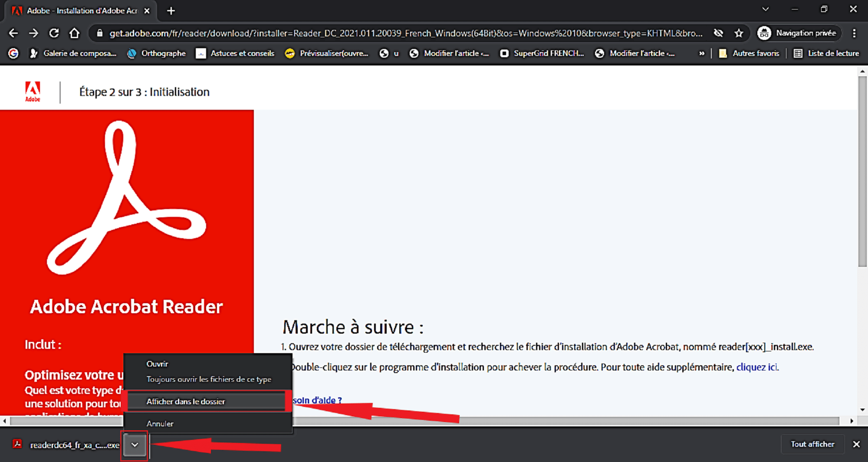Open the Navigation privée profile button
The height and width of the screenshot is (462, 868).
798,33
